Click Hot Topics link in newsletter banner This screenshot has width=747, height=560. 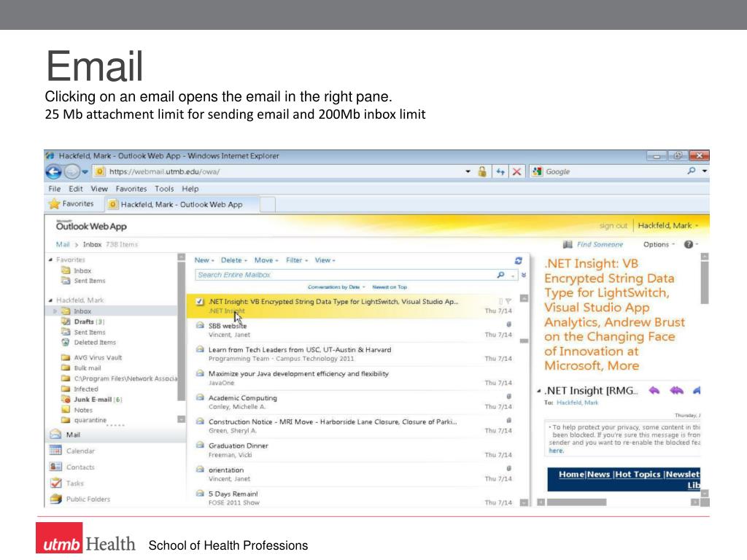click(638, 474)
